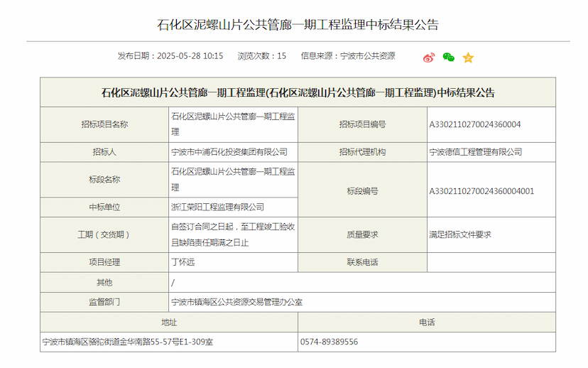The height and width of the screenshot is (368, 588).
Task: Click the 电话 column header
Action: [427, 323]
